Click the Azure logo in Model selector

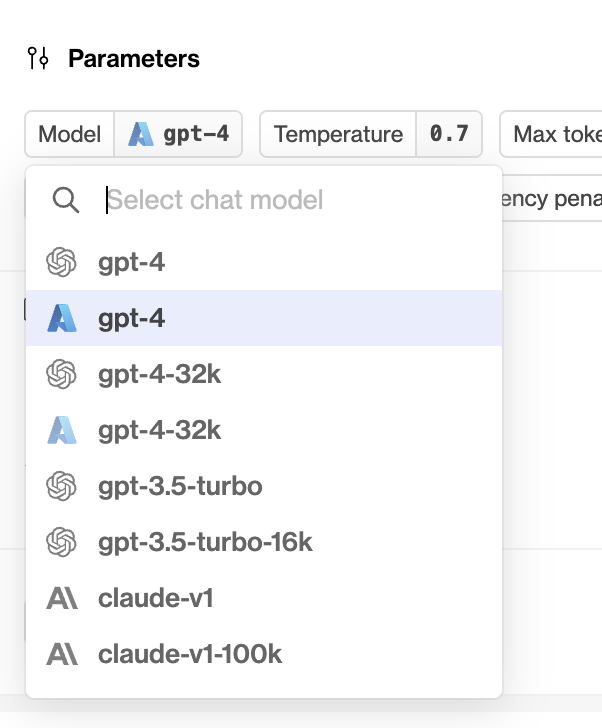(x=141, y=134)
